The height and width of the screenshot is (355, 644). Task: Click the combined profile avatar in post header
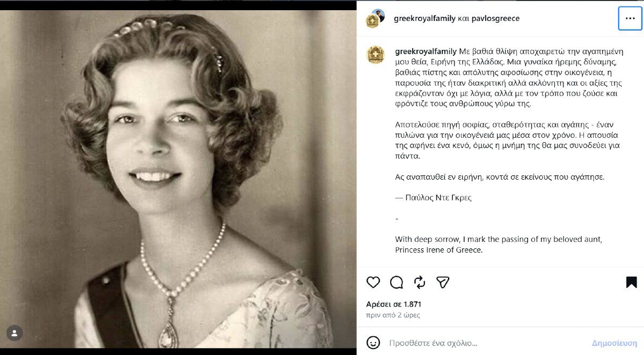tap(375, 18)
